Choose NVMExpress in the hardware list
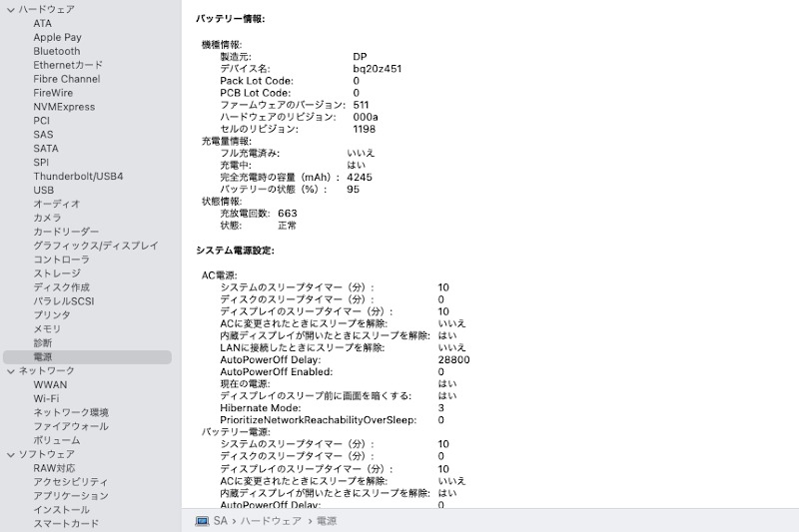The image size is (799, 532). click(x=64, y=107)
